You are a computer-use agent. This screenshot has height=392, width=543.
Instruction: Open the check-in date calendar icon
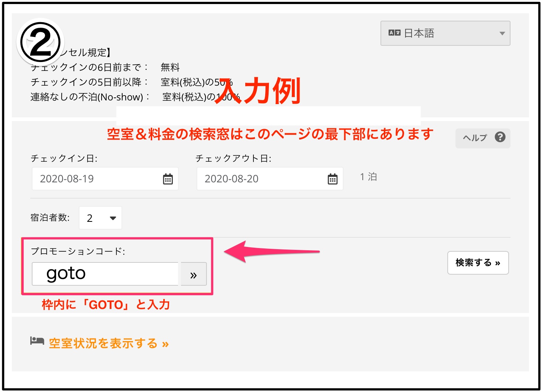[x=168, y=179]
